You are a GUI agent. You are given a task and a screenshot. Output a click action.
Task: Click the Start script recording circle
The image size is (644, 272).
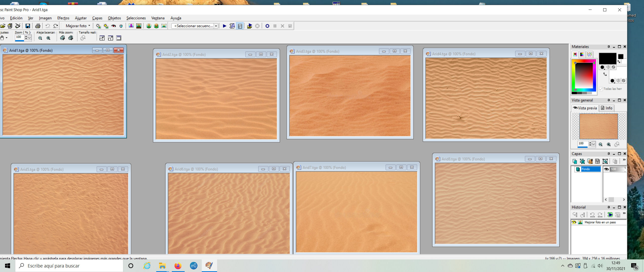tap(267, 26)
